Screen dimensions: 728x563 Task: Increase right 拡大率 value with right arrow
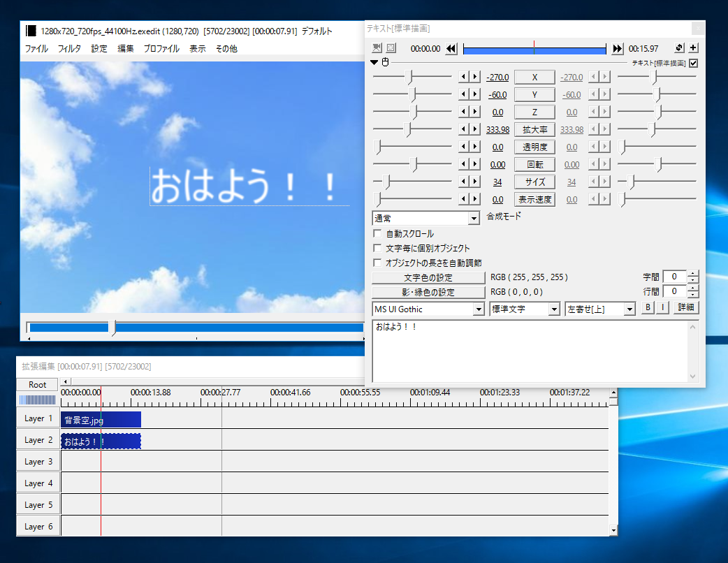point(604,129)
